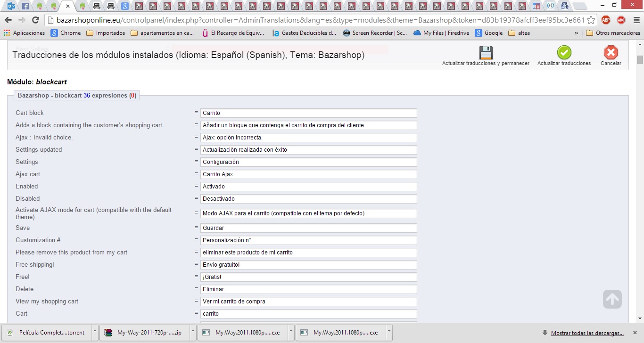Click the 'Ajax: opción incorrecta.' field
Image resolution: width=644 pixels, height=343 pixels.
tap(308, 138)
